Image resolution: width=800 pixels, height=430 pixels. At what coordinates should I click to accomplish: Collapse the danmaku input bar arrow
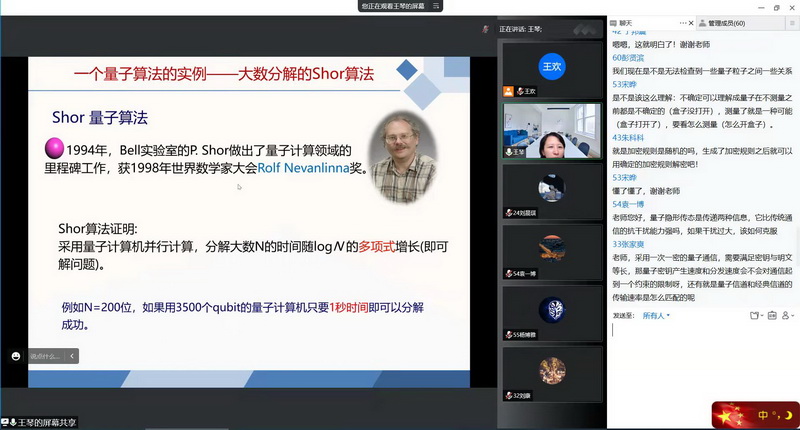coord(72,355)
